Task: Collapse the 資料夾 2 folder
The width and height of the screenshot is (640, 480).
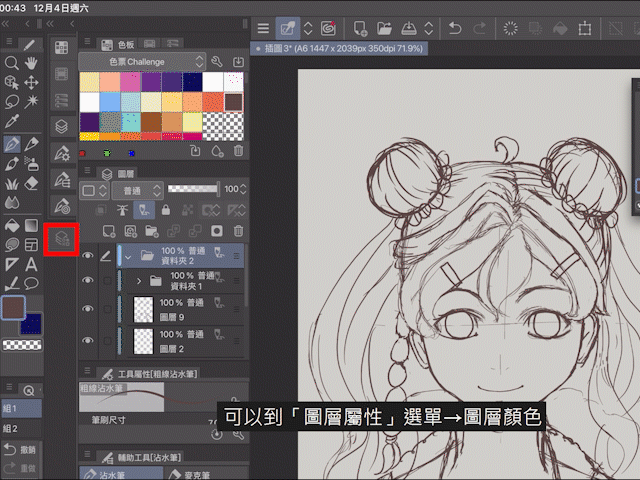Action: (x=128, y=258)
